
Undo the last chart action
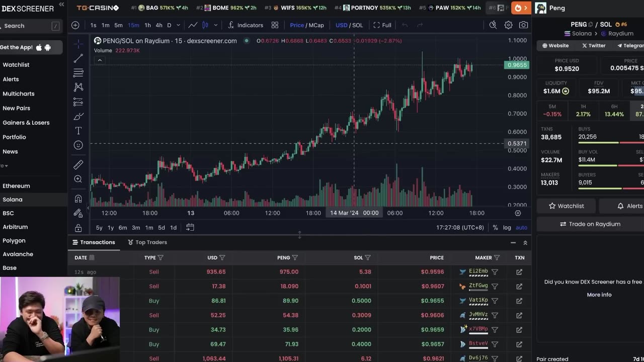point(405,25)
